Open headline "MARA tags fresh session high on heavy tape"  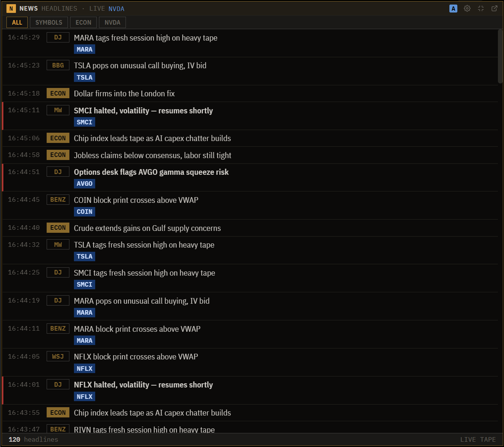tap(146, 38)
